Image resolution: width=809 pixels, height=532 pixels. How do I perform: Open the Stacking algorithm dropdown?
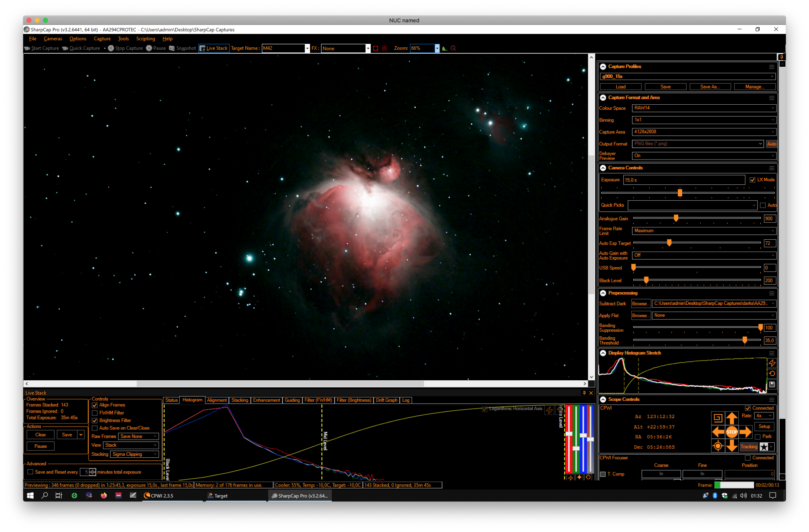click(134, 454)
